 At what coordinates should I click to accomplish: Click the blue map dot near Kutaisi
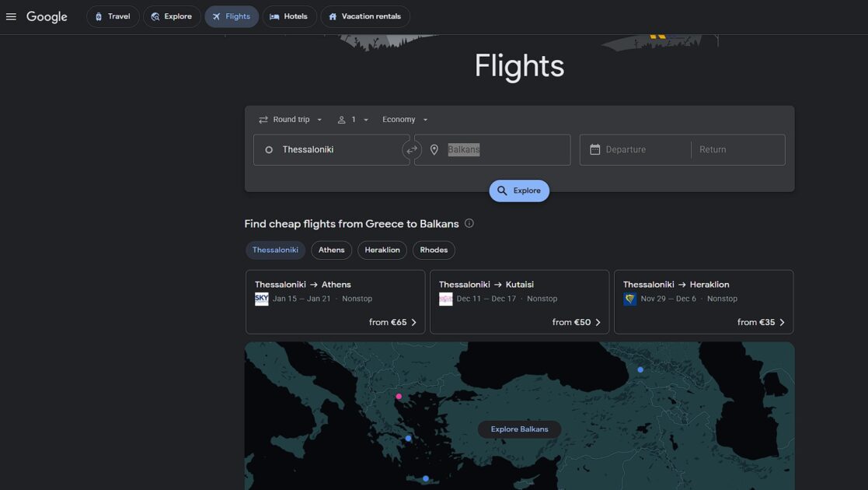[x=640, y=369]
